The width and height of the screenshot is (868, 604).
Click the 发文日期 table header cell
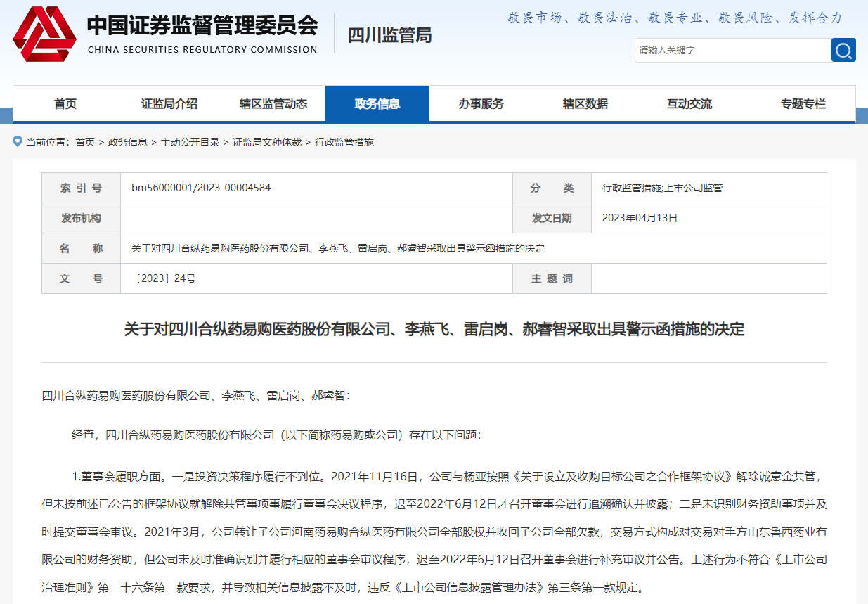(552, 218)
